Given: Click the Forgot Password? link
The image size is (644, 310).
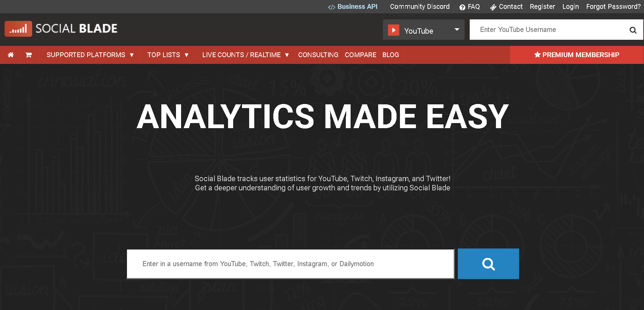Looking at the screenshot, I should pos(613,7).
